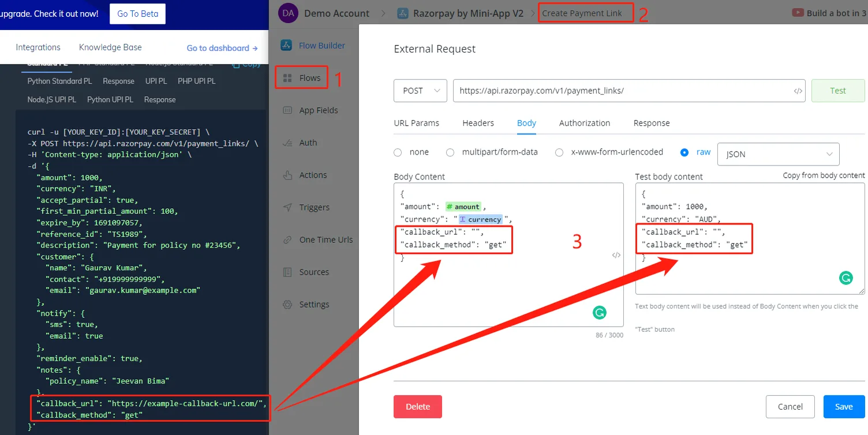Click the Sources icon in the sidebar

click(x=287, y=272)
